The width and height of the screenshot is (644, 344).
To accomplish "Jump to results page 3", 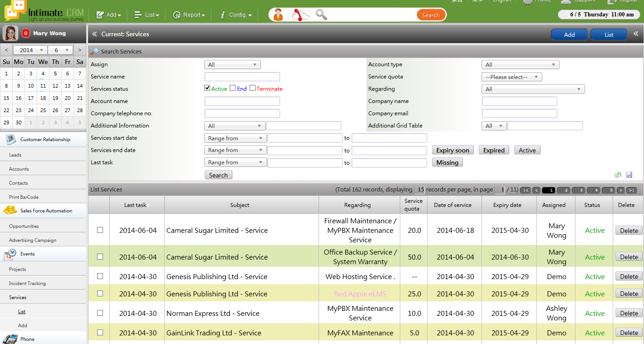I will (x=579, y=190).
